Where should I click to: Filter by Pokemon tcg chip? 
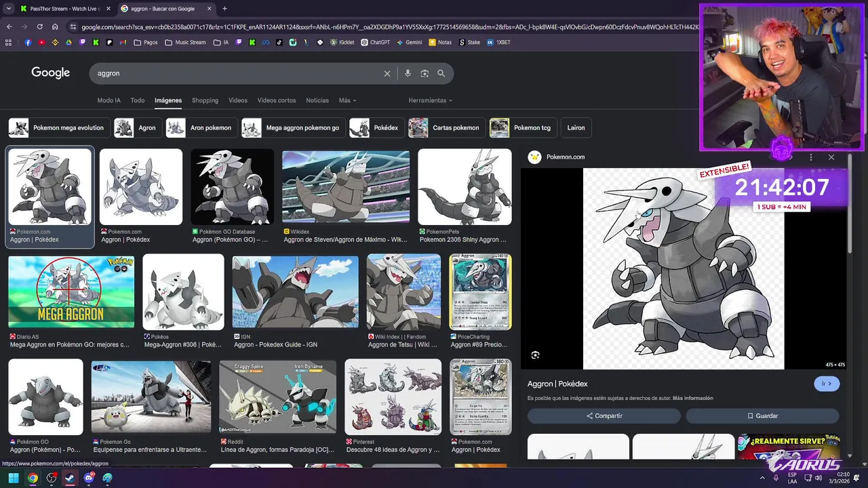coord(524,127)
